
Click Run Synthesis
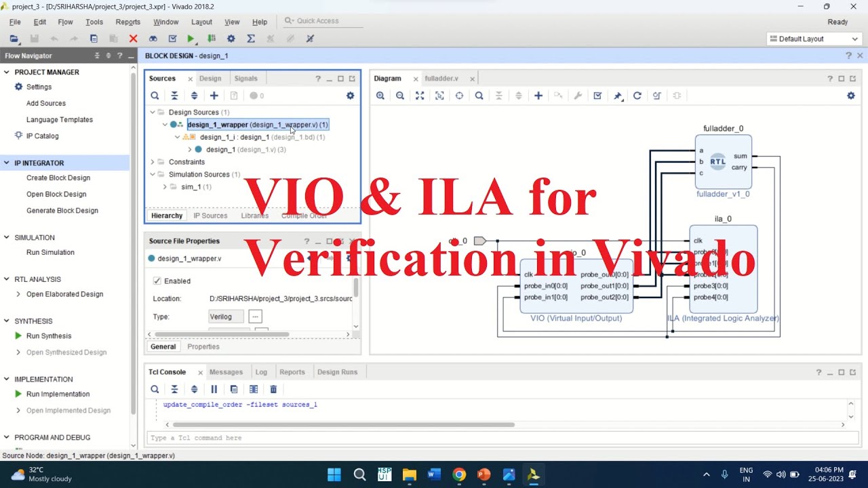(49, 335)
